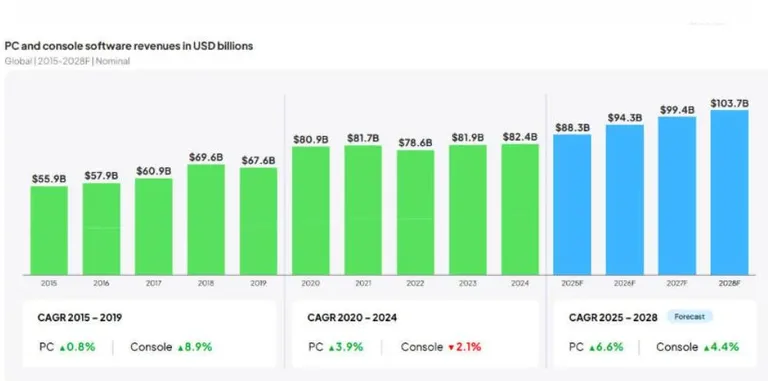Click the 2027F blue forecast bar

[x=677, y=196]
